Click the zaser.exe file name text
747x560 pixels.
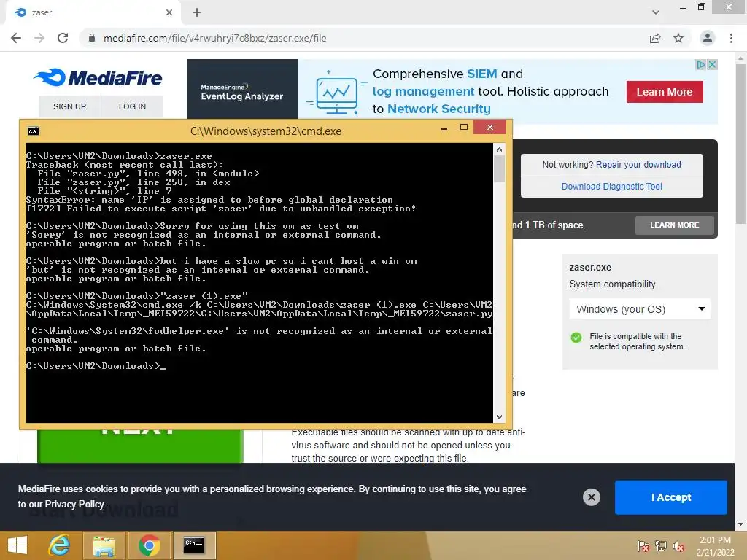tap(590, 267)
